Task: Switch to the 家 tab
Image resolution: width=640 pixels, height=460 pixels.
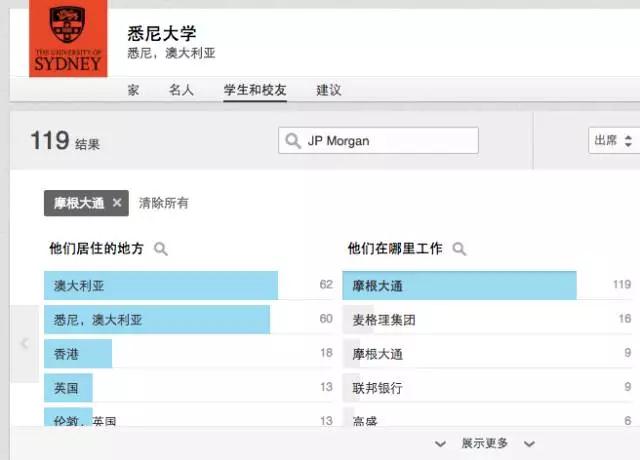Action: click(133, 90)
